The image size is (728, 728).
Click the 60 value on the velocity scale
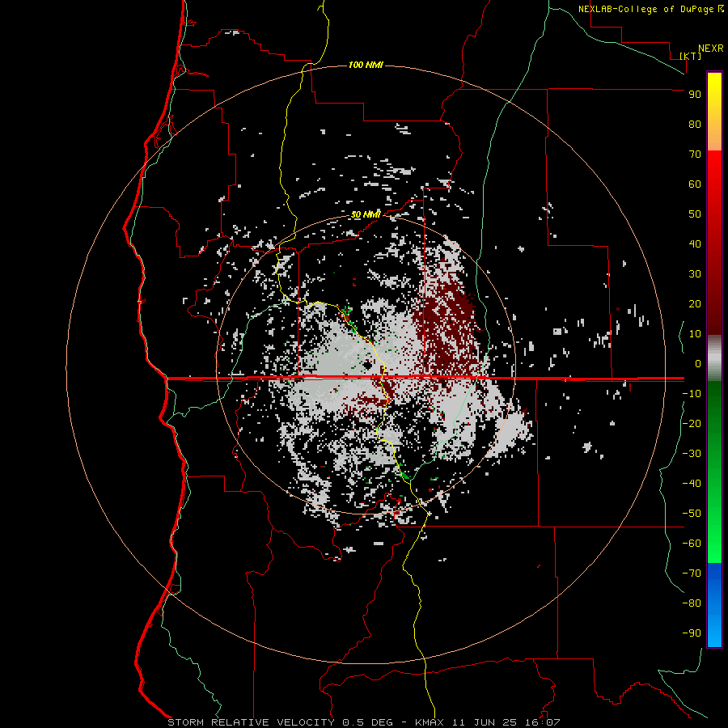coord(695,184)
